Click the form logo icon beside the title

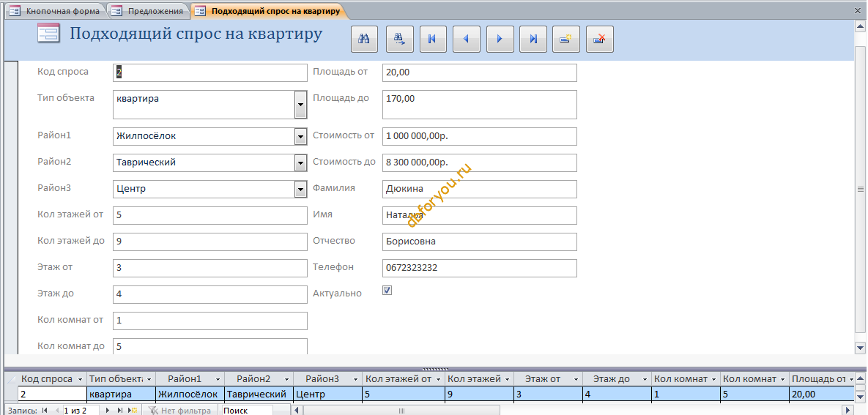click(x=48, y=34)
